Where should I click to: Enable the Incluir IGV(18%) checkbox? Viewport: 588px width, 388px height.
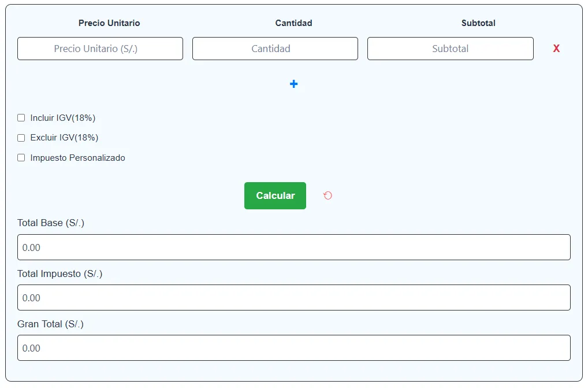click(21, 118)
